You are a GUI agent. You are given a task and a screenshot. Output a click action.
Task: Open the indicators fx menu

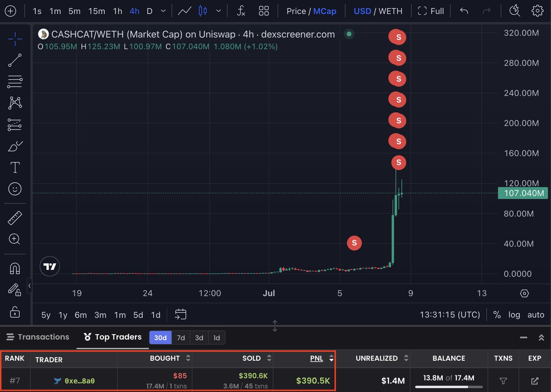click(241, 11)
